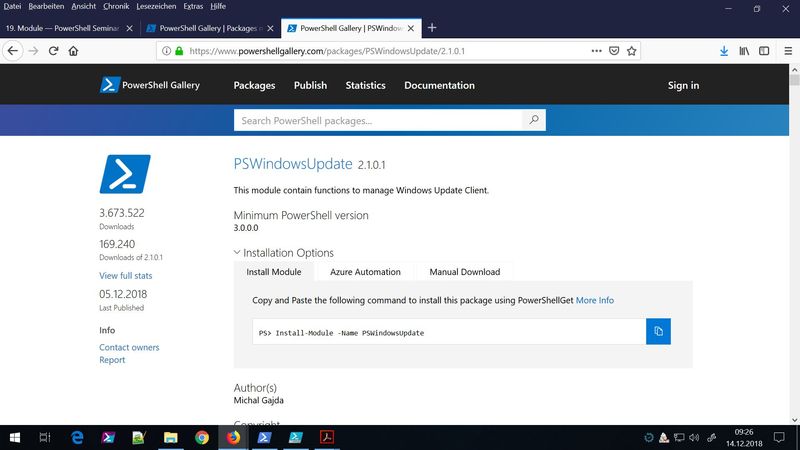The width and height of the screenshot is (800, 450).
Task: Click the PowerShell Gallery logo
Action: [149, 85]
